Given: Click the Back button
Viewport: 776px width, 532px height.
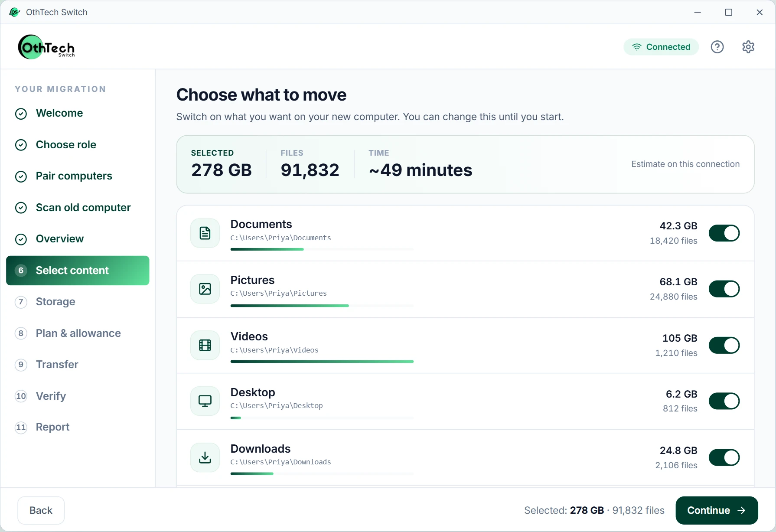Looking at the screenshot, I should (x=41, y=510).
